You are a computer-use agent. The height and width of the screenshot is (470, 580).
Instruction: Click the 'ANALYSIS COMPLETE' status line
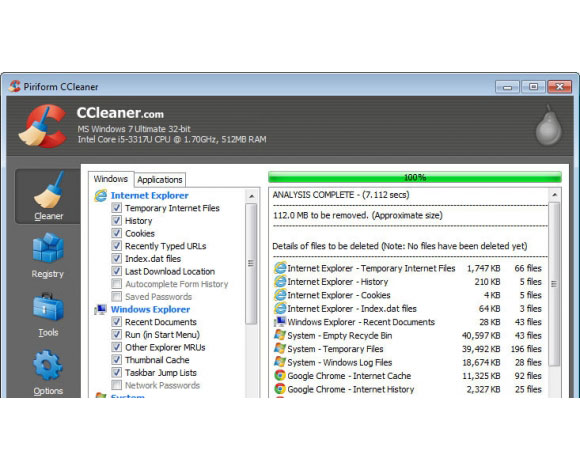(x=341, y=195)
